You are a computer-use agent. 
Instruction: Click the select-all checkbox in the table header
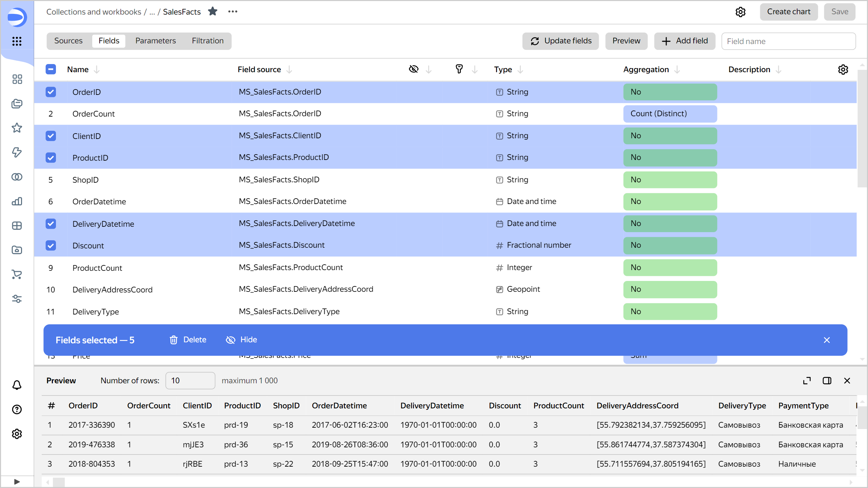pyautogui.click(x=51, y=69)
